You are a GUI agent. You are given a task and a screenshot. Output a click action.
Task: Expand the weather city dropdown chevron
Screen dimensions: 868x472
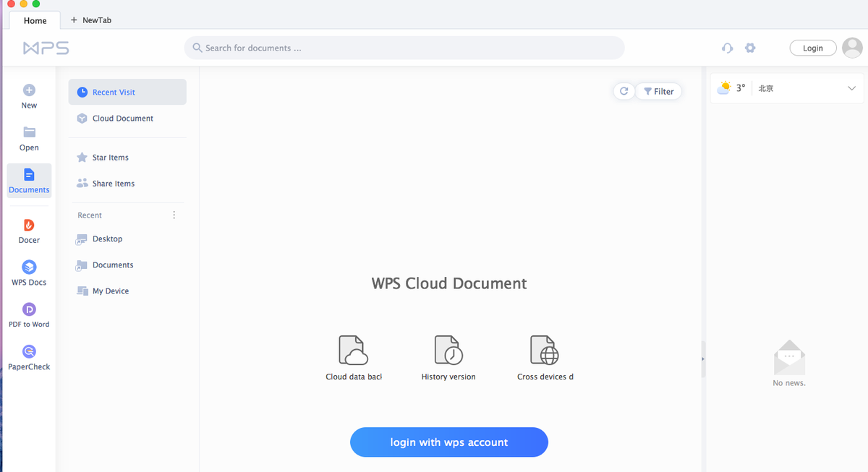(x=851, y=88)
